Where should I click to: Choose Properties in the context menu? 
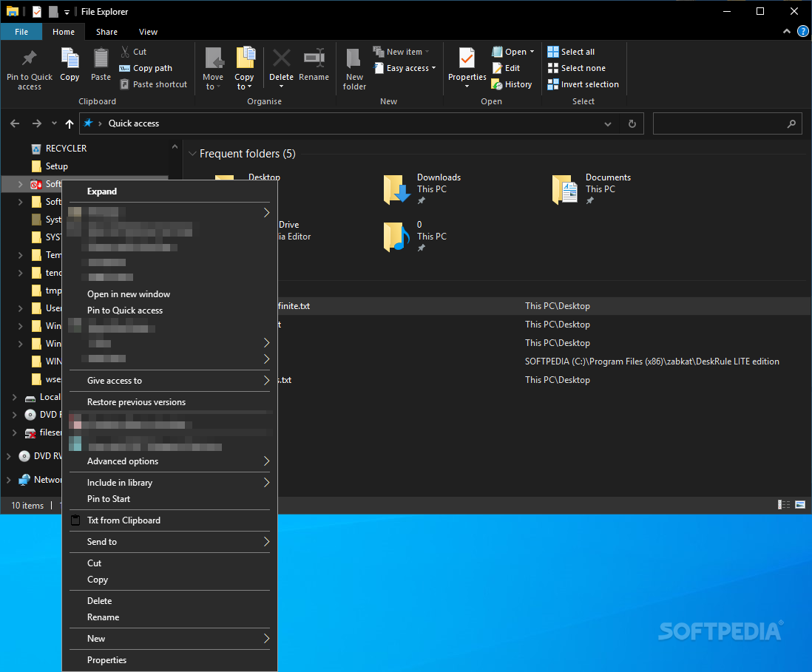169,660
